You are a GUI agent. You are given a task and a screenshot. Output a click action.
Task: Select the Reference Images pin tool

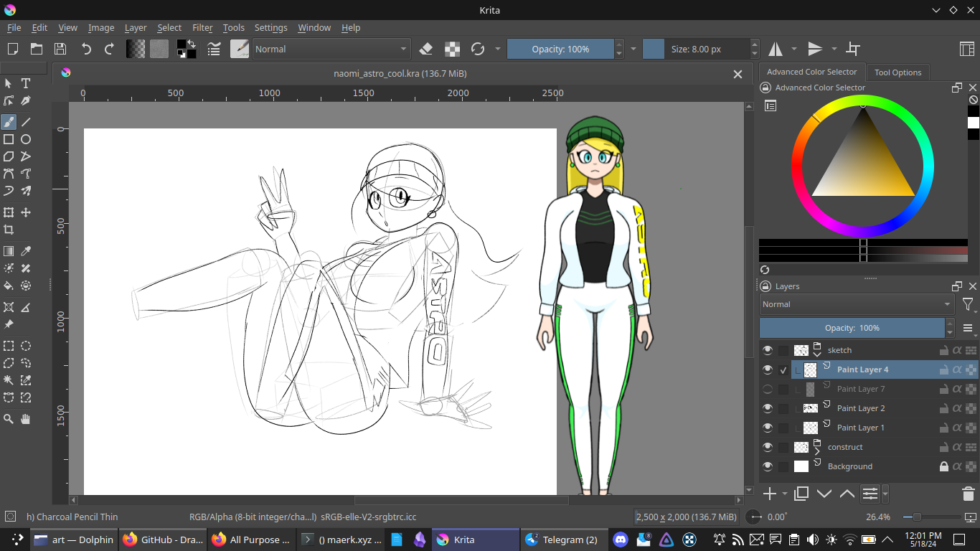pos(9,324)
